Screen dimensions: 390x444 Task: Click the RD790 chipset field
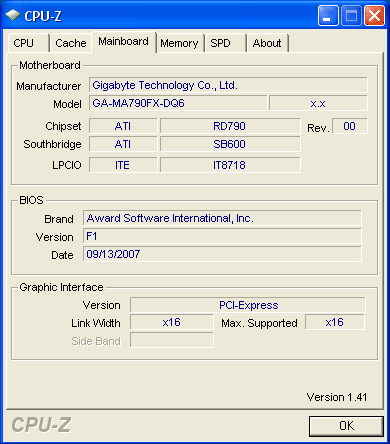coord(230,126)
